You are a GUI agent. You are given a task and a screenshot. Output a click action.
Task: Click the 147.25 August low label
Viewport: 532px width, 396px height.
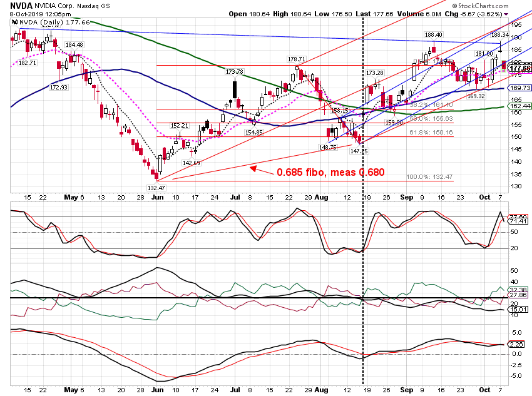click(359, 151)
